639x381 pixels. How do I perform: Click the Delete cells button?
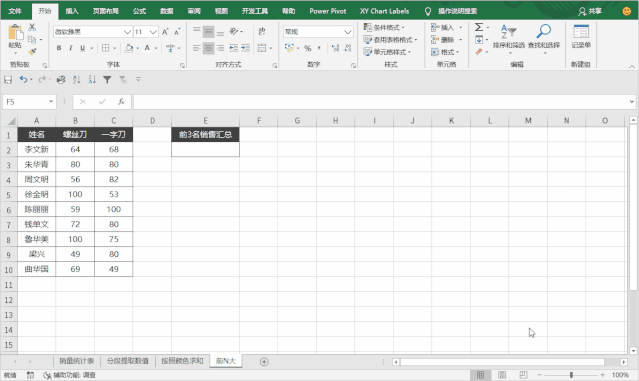443,40
